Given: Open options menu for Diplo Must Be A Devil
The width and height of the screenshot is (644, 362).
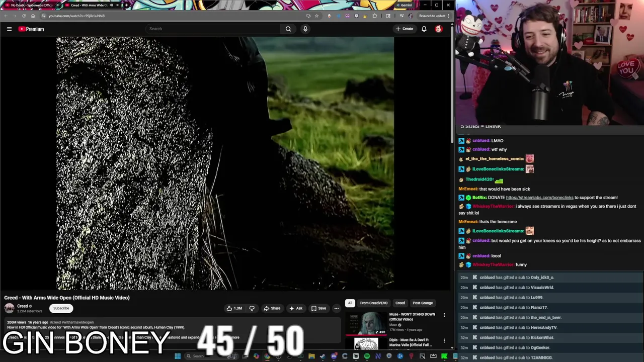Looking at the screenshot, I should 444,340.
